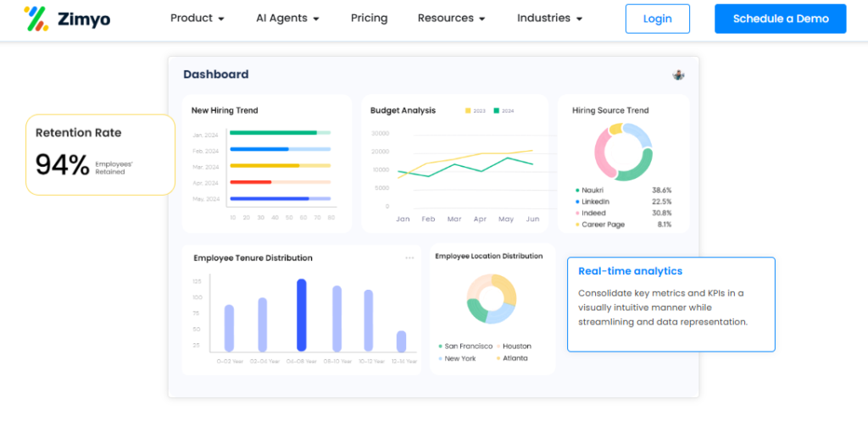Click the Feb, 2024 blue hiring bar
The image size is (868, 427).
coord(259,149)
